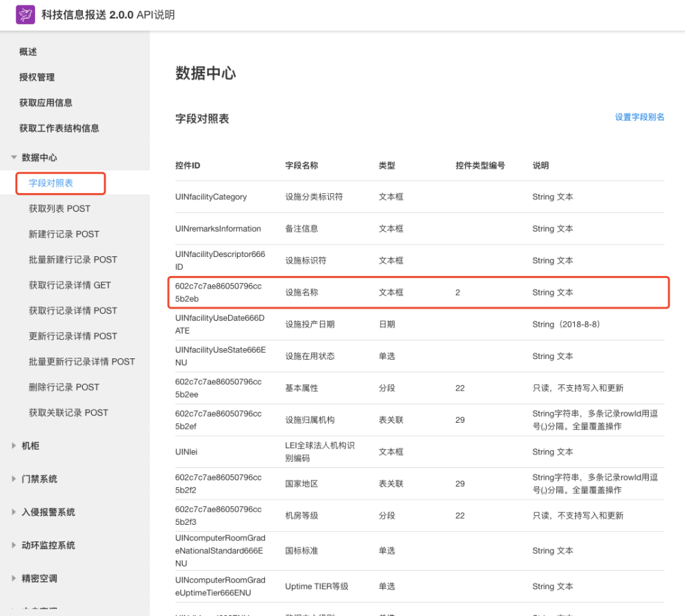685x616 pixels.
Task: Expand the 动环监控系统 section
Action: tap(14, 545)
